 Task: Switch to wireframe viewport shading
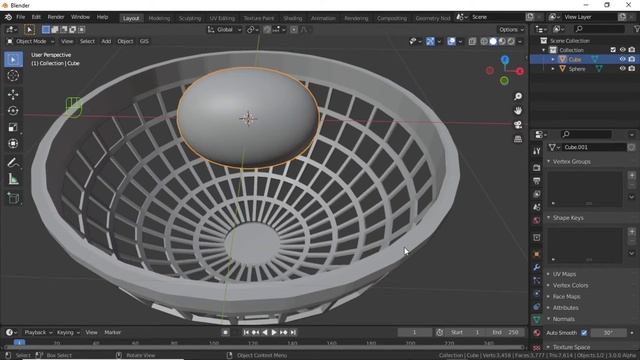(484, 41)
